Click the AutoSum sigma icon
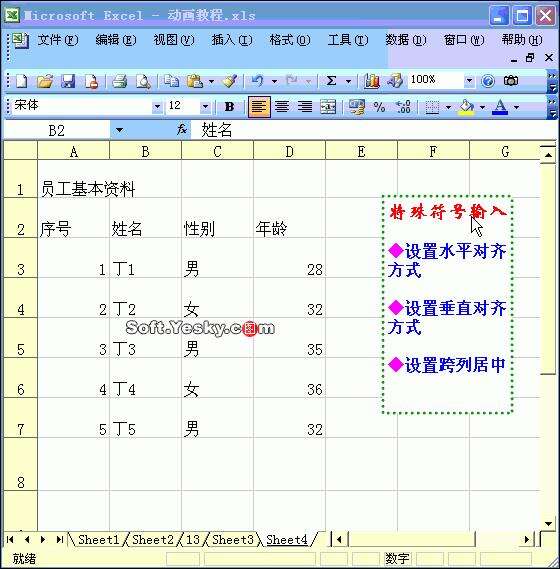The image size is (560, 569). pos(331,81)
